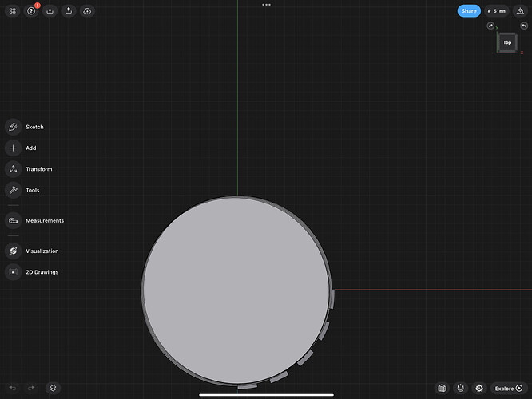Select the Visualization icon

click(14, 251)
